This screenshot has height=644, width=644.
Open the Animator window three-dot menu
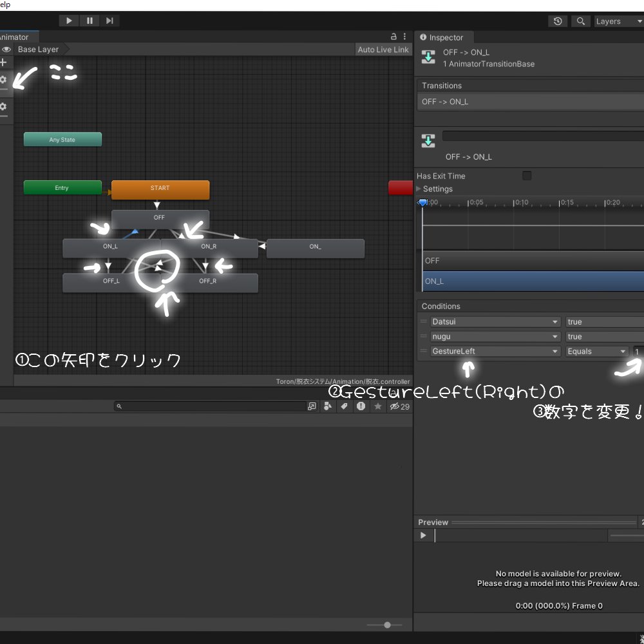pos(404,37)
